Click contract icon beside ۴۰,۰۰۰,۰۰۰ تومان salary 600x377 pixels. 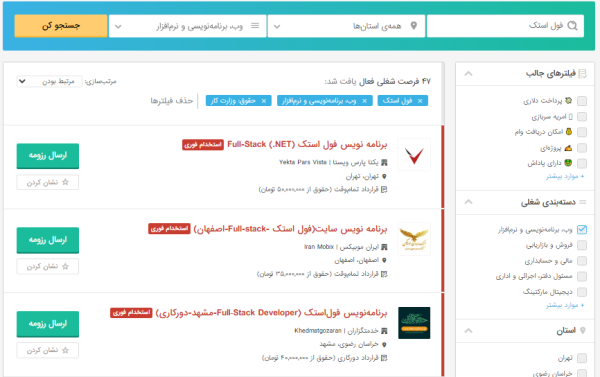point(384,358)
